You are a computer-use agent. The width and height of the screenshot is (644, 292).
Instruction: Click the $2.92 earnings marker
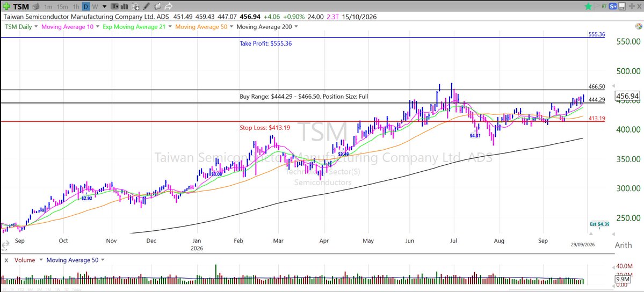coord(86,199)
